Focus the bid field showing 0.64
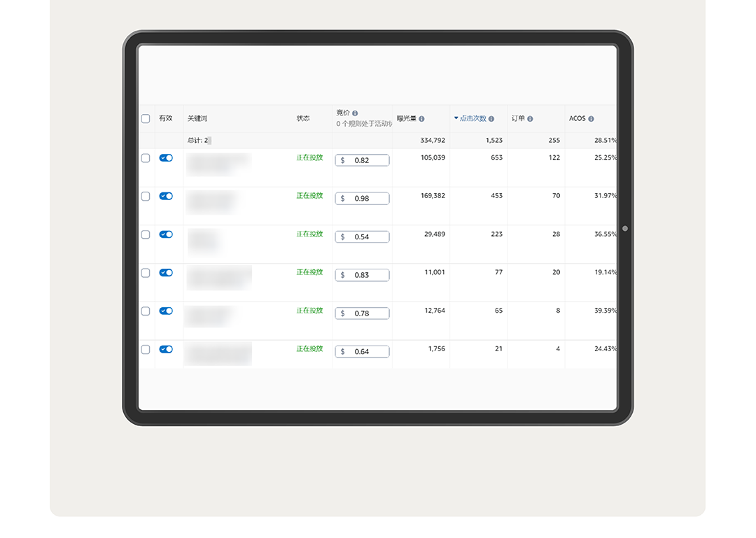756x538 pixels. coord(362,352)
